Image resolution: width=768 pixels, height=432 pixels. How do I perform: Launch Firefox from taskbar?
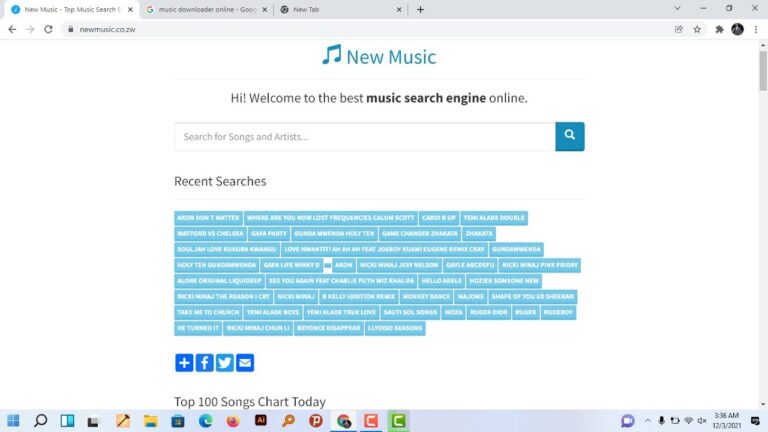(233, 421)
